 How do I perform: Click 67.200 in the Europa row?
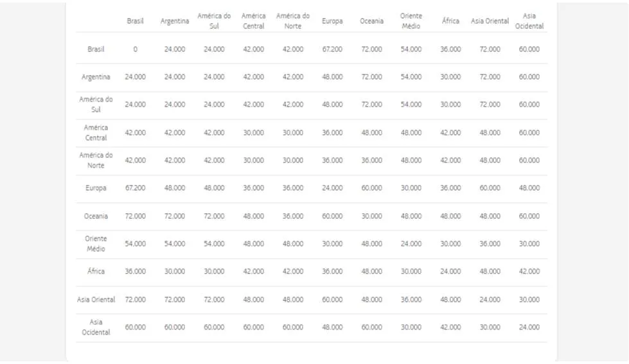pyautogui.click(x=135, y=188)
